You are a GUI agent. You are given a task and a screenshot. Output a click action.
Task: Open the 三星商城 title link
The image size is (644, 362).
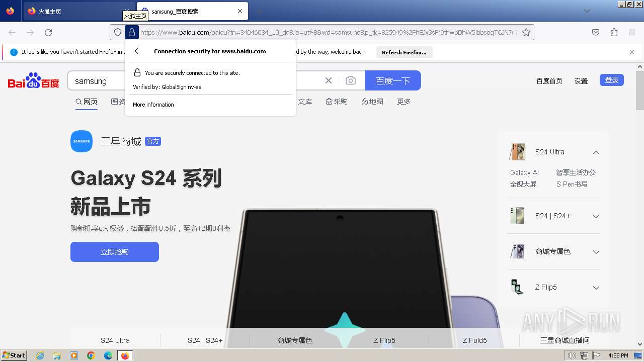pos(121,141)
